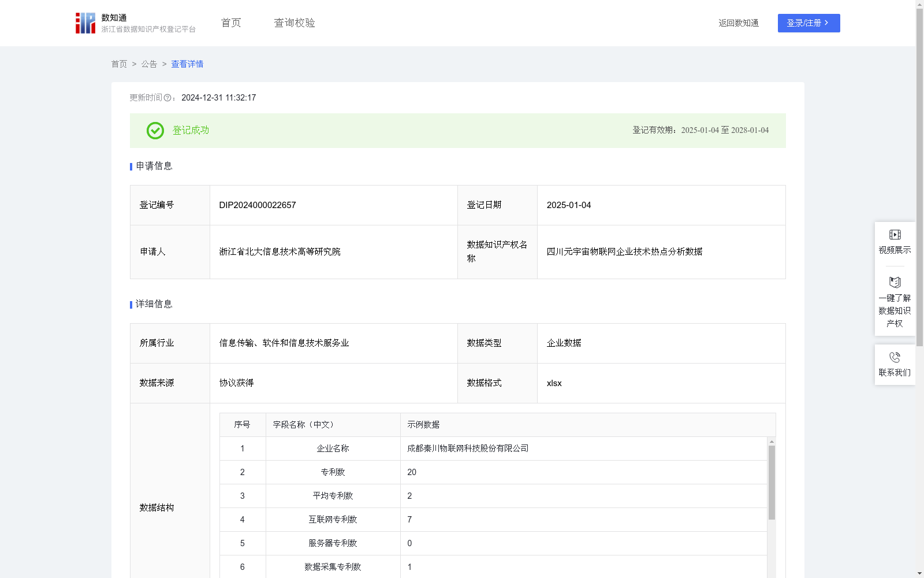Click industry value 信息传输、软件和信息技术服务业
924x578 pixels.
pos(284,343)
